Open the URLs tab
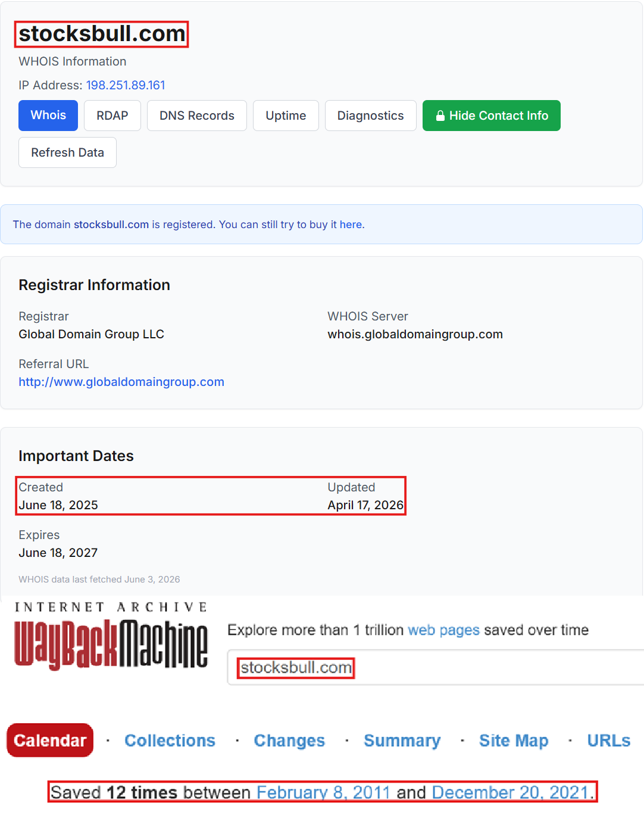This screenshot has height=816, width=644. pos(609,740)
